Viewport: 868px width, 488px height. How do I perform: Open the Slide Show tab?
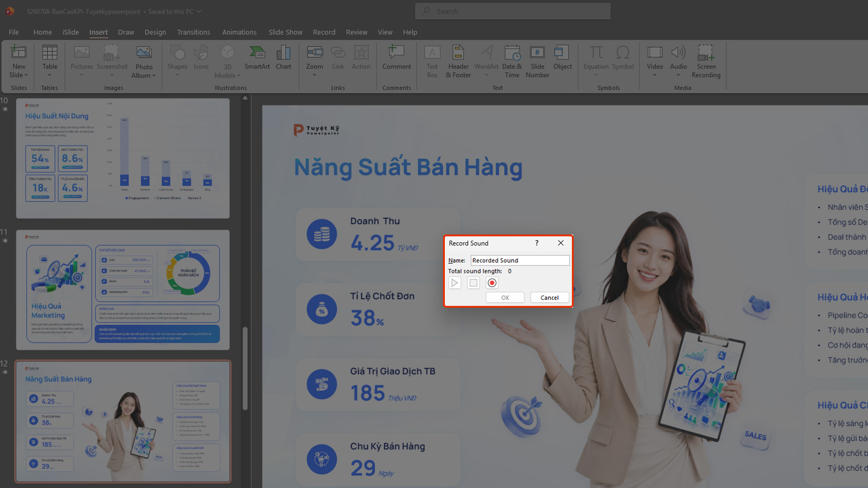[285, 32]
